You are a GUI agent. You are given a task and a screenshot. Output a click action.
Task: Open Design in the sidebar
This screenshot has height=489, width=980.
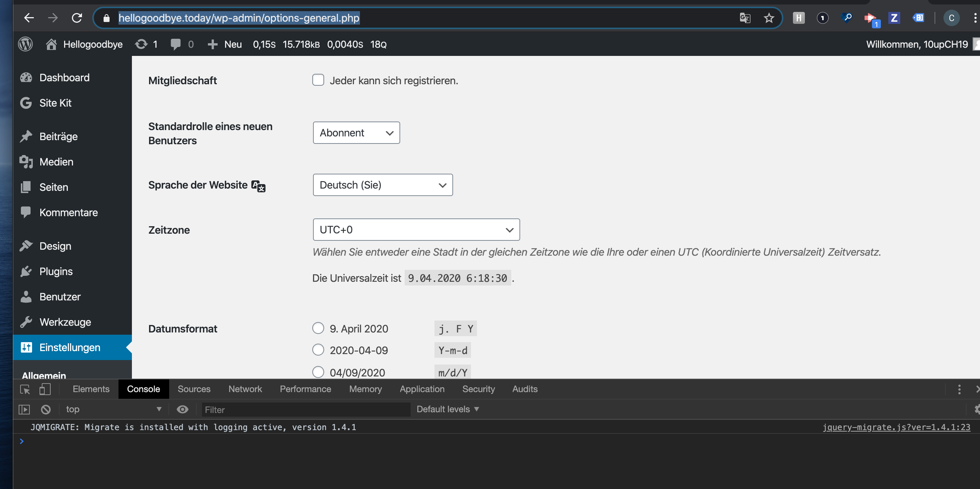[x=72, y=246]
